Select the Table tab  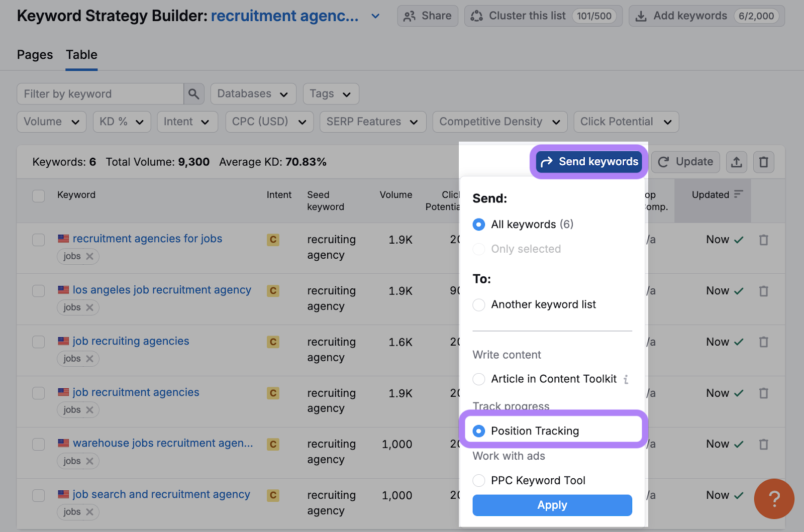point(81,55)
